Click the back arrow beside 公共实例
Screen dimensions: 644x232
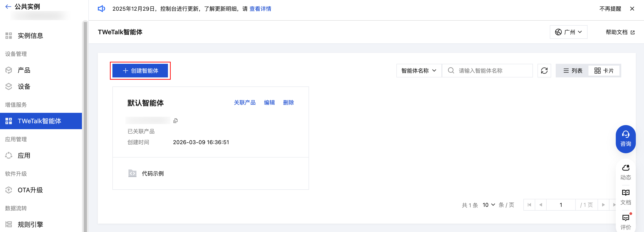pos(8,7)
